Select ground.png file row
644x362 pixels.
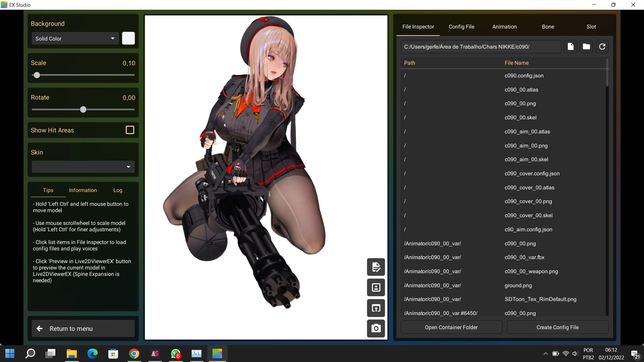[x=503, y=286]
